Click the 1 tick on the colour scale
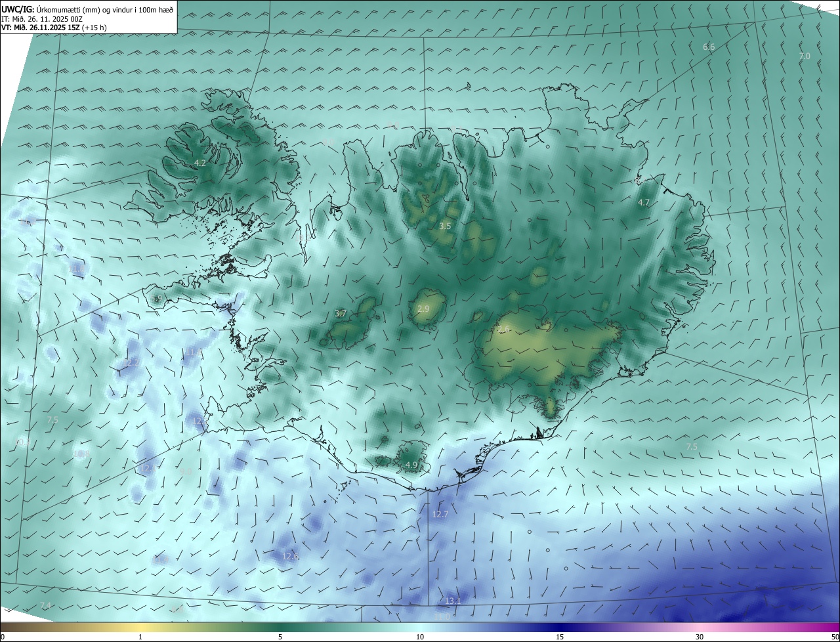Image resolution: width=840 pixels, height=642 pixels. [x=140, y=637]
